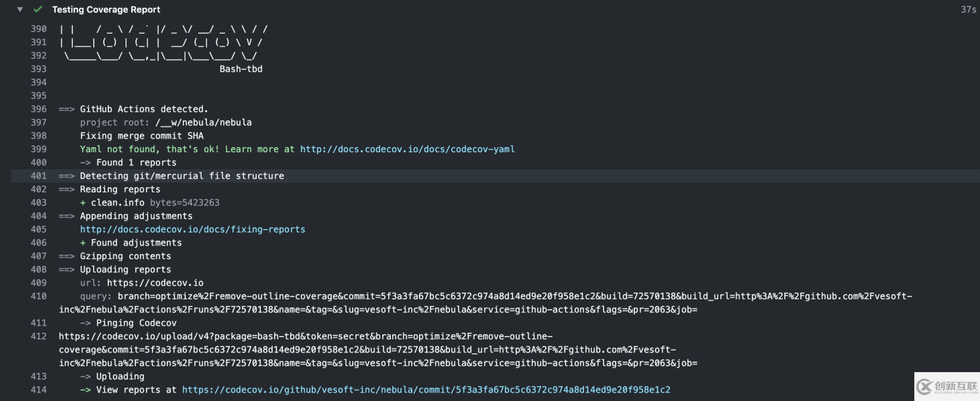Viewport: 980px width, 401px height.
Task: Jump to line number 414
Action: coord(39,390)
